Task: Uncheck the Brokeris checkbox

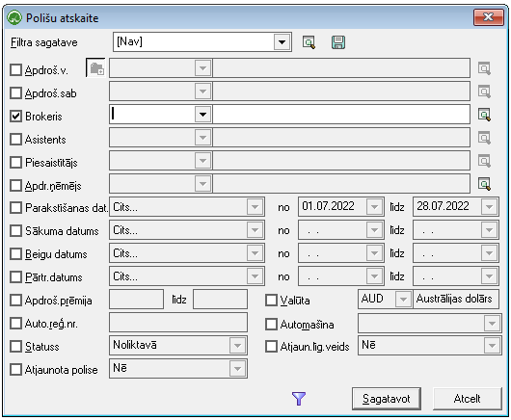Action: (15, 116)
